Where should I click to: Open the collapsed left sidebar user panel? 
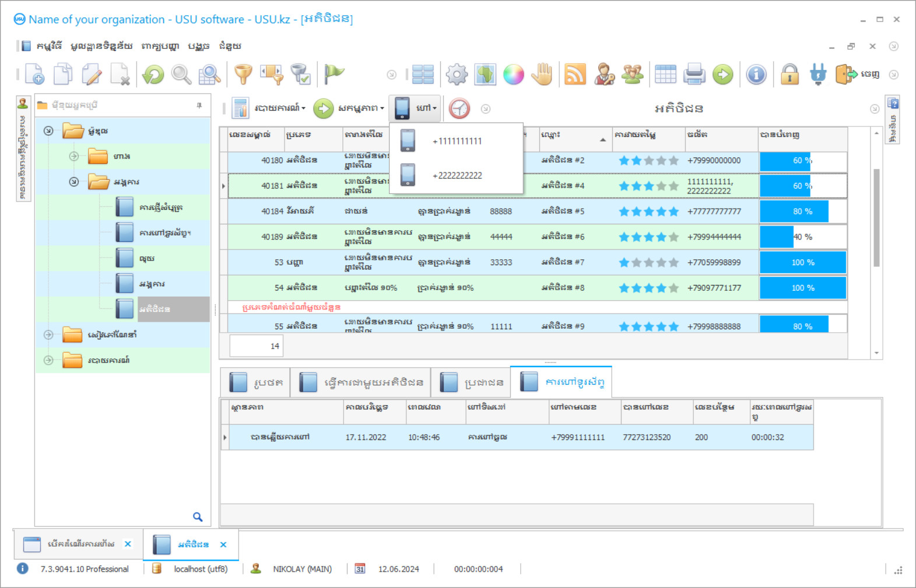[x=23, y=149]
